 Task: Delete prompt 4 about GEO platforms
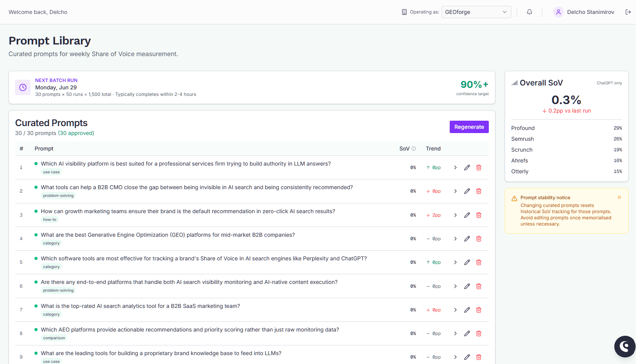point(479,239)
